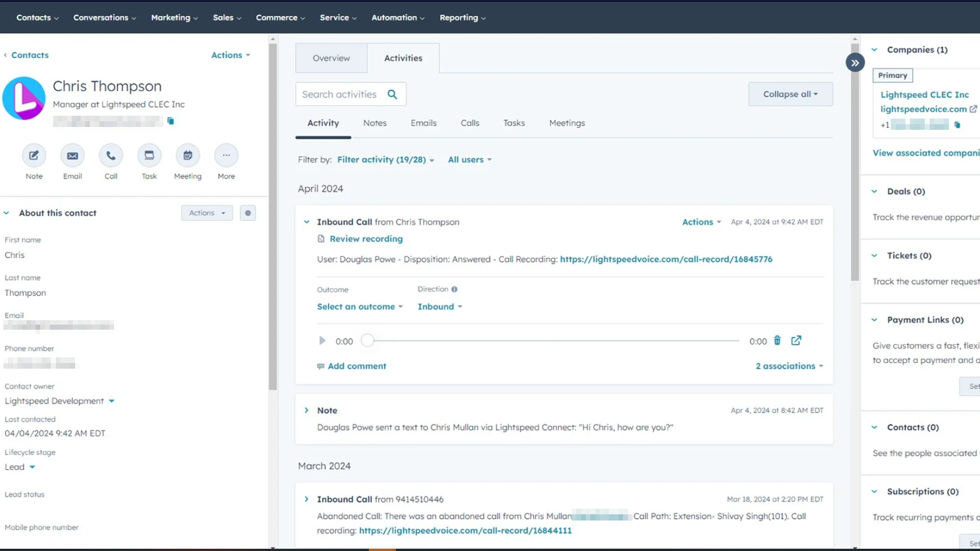Collapse the right sidebar with double-arrow button
The height and width of the screenshot is (551, 980).
click(855, 63)
